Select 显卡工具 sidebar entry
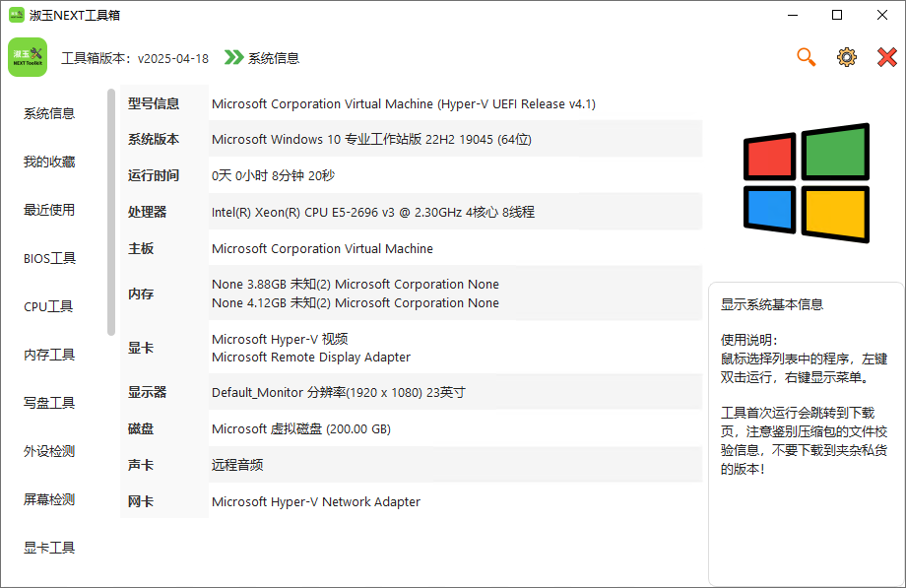906x588 pixels. pyautogui.click(x=49, y=548)
